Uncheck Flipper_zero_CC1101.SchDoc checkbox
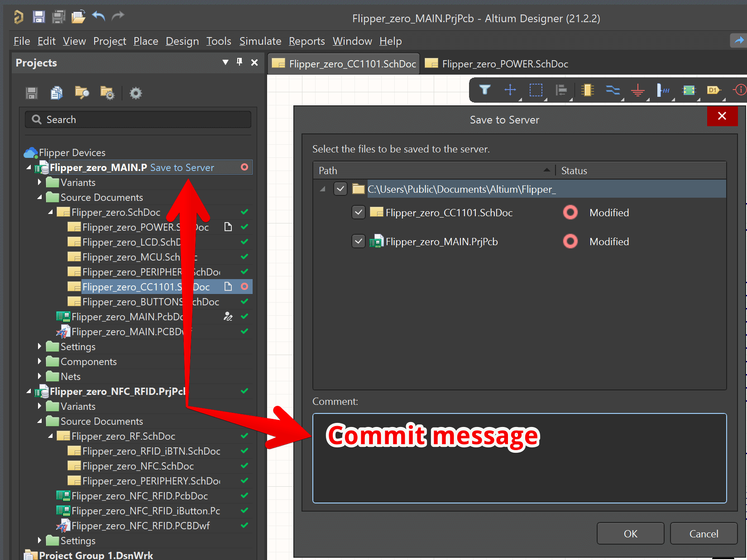This screenshot has width=747, height=560. [359, 212]
